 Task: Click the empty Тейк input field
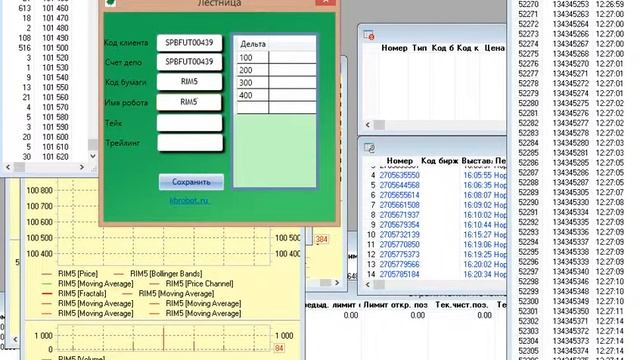[x=189, y=123]
